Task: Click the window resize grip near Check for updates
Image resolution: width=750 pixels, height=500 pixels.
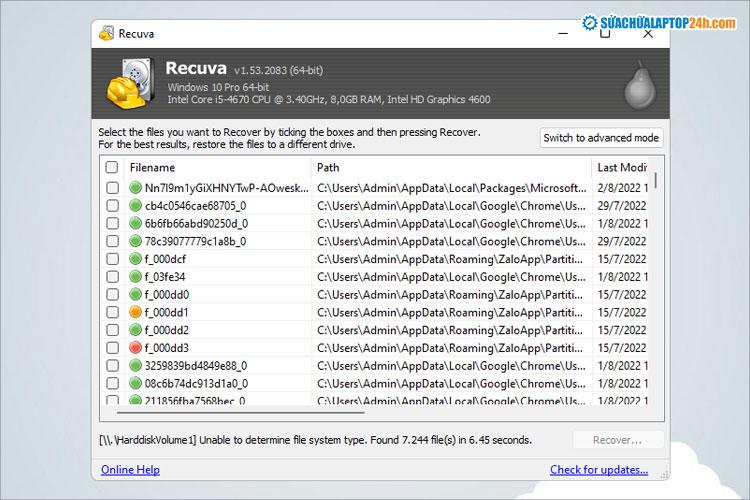Action: (664, 475)
